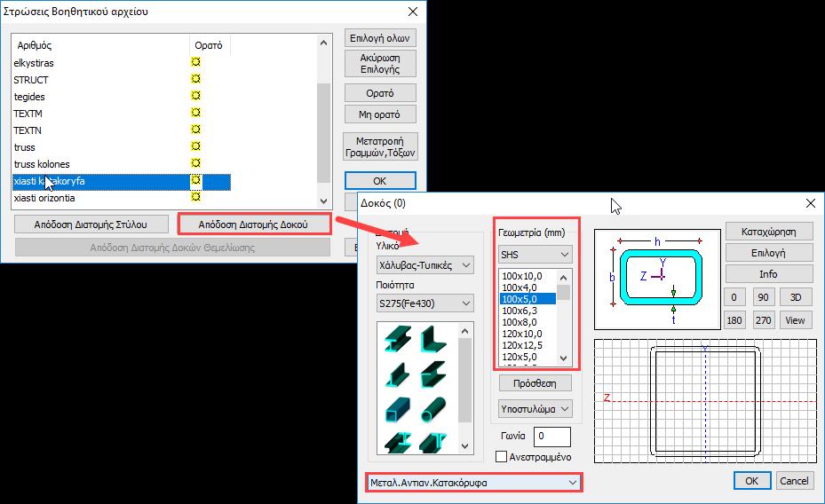825x504 pixels.
Task: Select the truss kolones layer row
Action: 121,163
